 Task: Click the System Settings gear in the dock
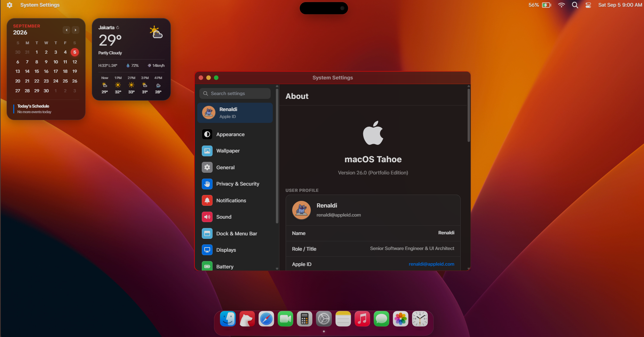click(324, 319)
